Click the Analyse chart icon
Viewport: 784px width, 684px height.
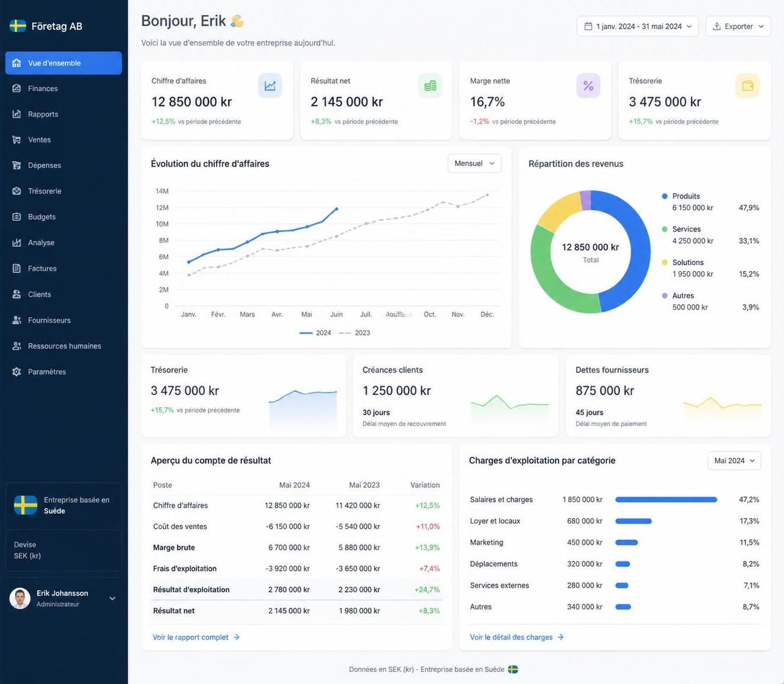16,242
